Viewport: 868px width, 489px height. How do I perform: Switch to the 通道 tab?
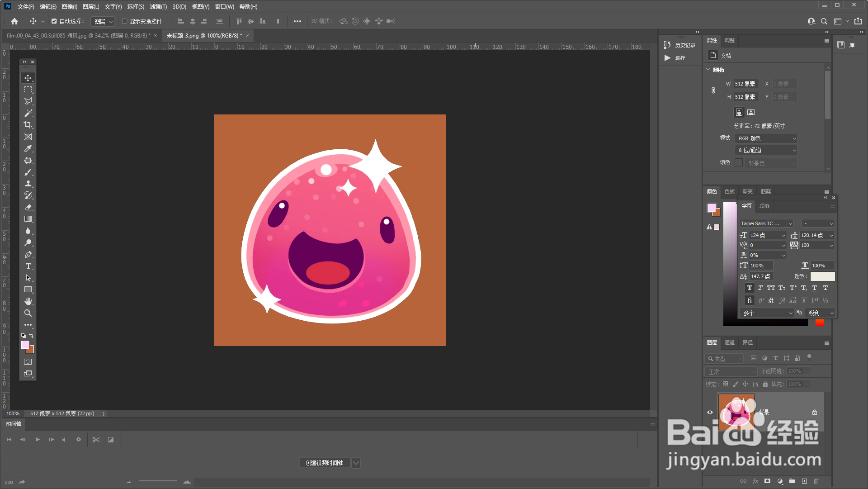coord(729,342)
